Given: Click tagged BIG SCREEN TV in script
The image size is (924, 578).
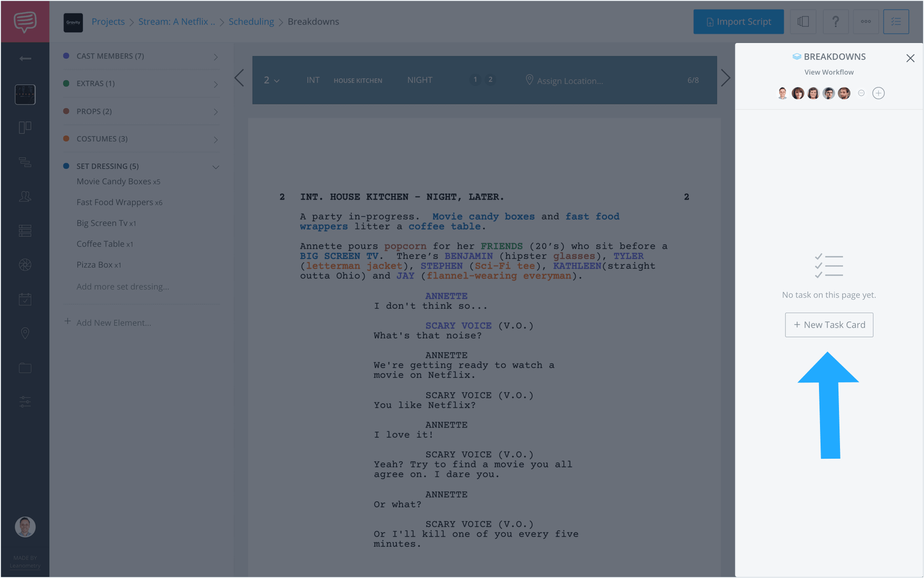Looking at the screenshot, I should (339, 256).
